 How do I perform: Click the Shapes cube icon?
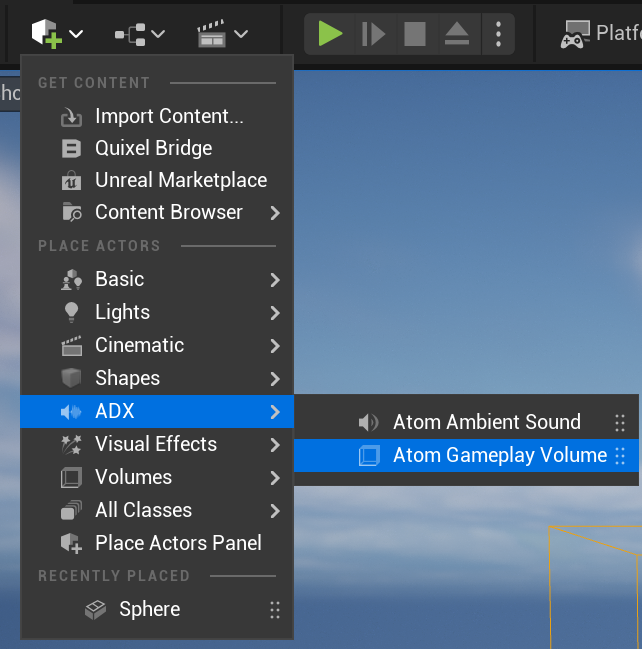(x=71, y=378)
